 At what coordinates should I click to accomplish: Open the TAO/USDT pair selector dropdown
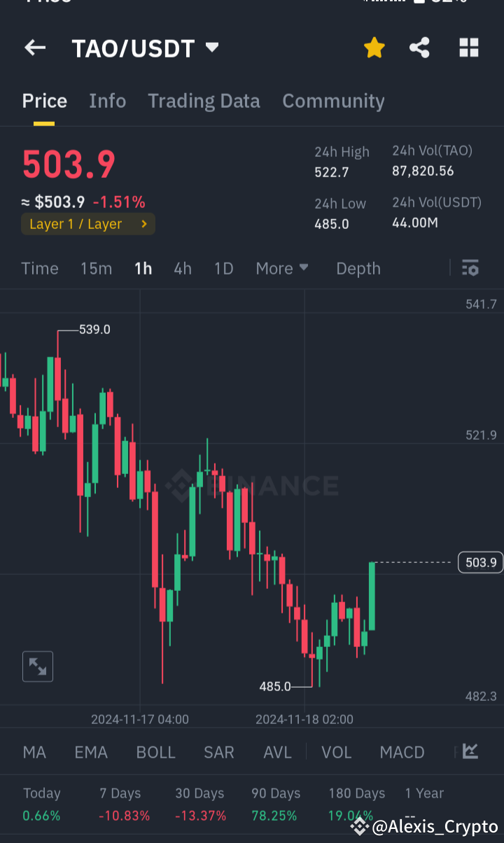pyautogui.click(x=145, y=48)
